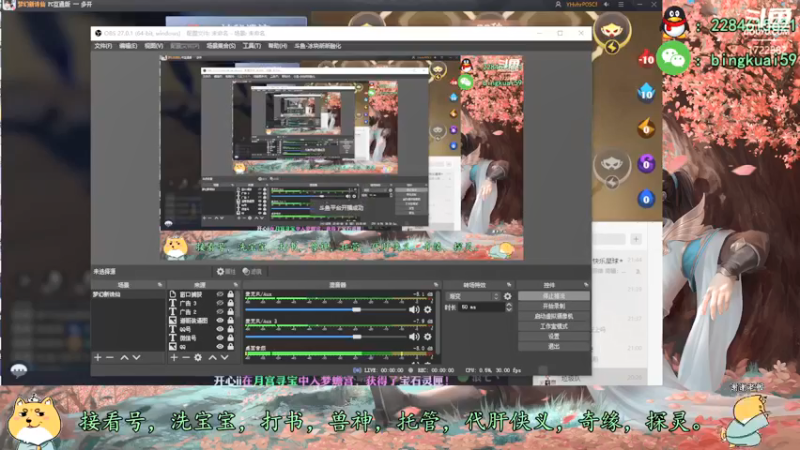The width and height of the screenshot is (800, 450).
Task: Click the green WeChat icon on overlay
Action: click(673, 59)
